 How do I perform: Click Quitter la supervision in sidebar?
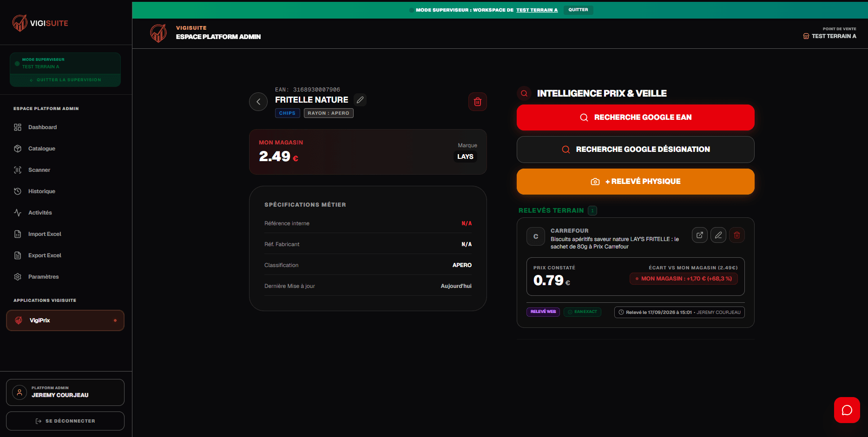(65, 80)
